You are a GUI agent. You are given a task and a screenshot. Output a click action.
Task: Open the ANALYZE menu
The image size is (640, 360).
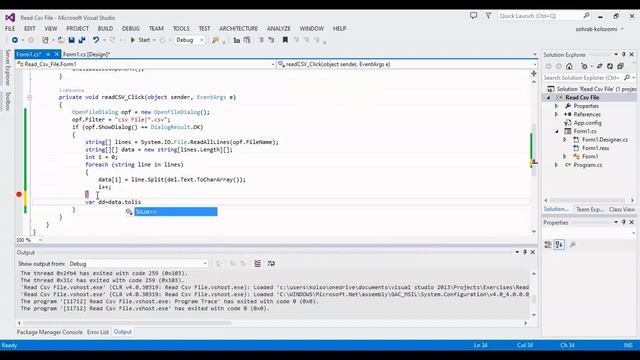tap(279, 29)
